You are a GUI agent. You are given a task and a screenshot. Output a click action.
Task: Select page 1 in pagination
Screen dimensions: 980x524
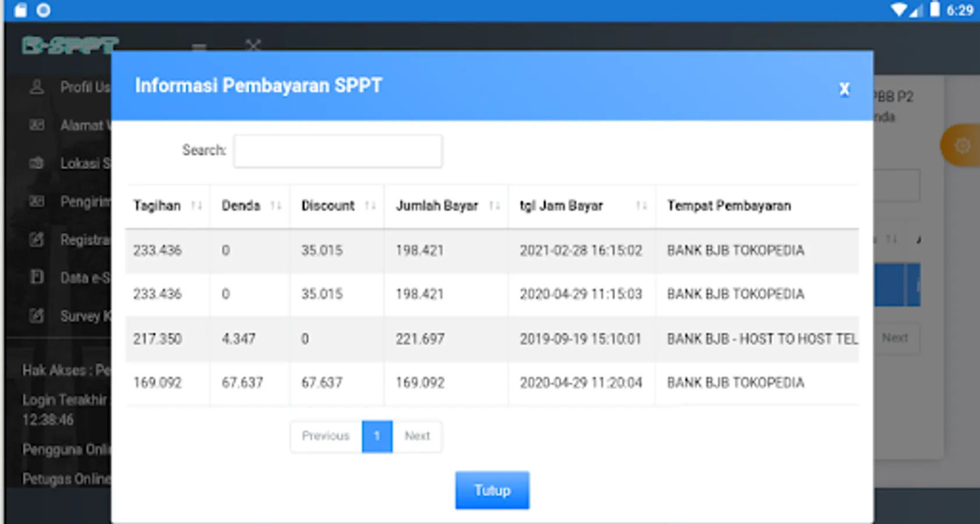click(x=377, y=436)
